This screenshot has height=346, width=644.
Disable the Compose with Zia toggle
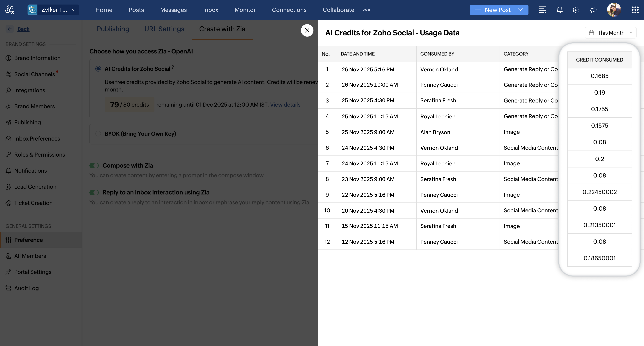[94, 165]
